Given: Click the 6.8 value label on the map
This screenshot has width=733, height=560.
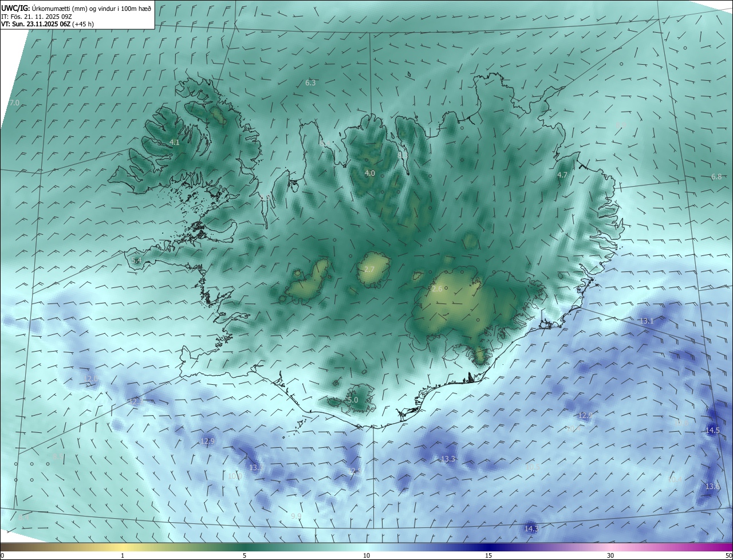Looking at the screenshot, I should 716,176.
